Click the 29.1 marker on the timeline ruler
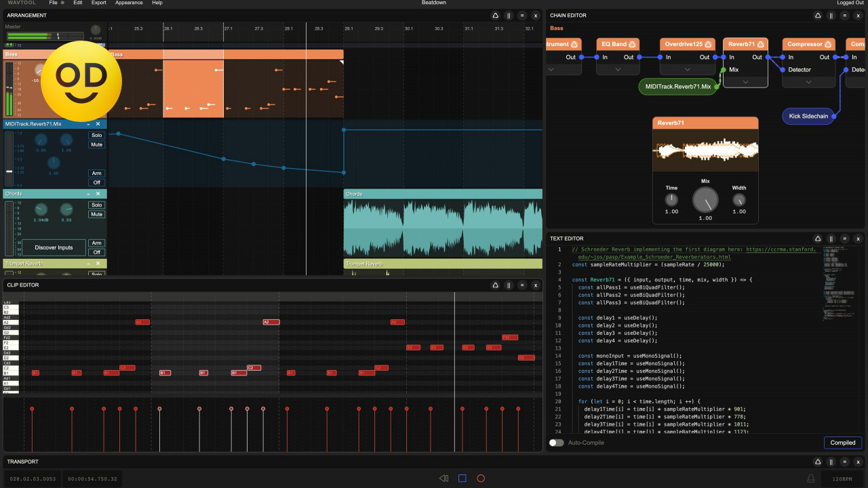 click(349, 28)
